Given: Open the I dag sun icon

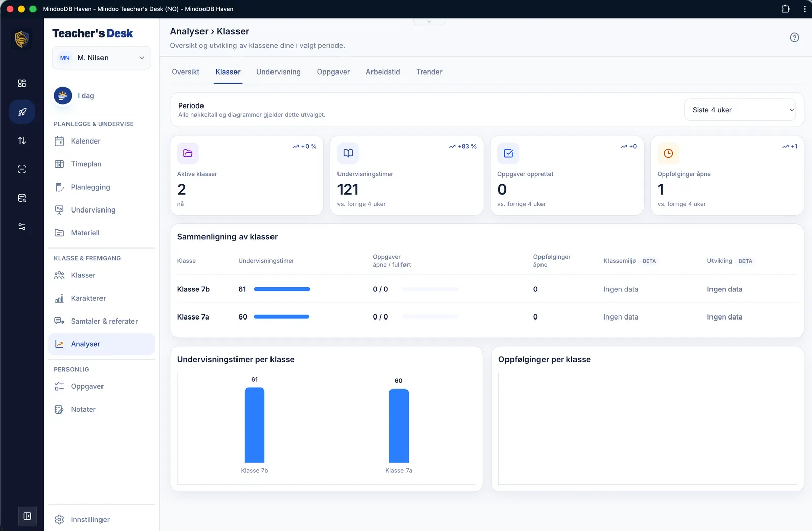Looking at the screenshot, I should pyautogui.click(x=63, y=95).
